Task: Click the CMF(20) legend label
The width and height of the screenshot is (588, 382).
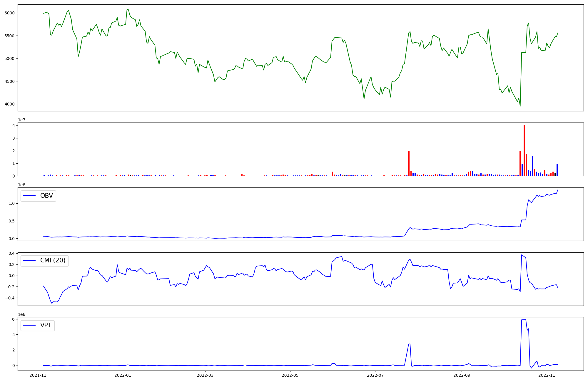Action: [x=53, y=261]
